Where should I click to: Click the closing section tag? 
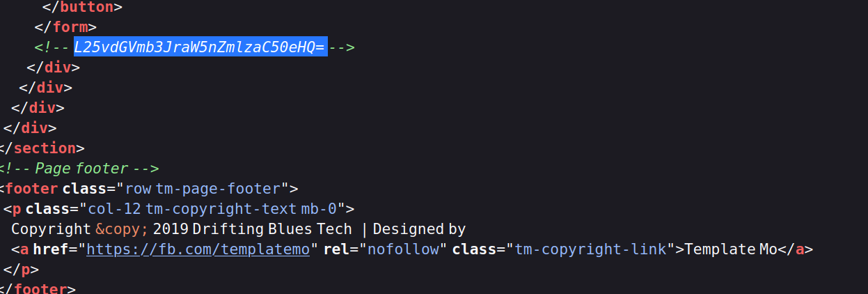click(x=42, y=148)
